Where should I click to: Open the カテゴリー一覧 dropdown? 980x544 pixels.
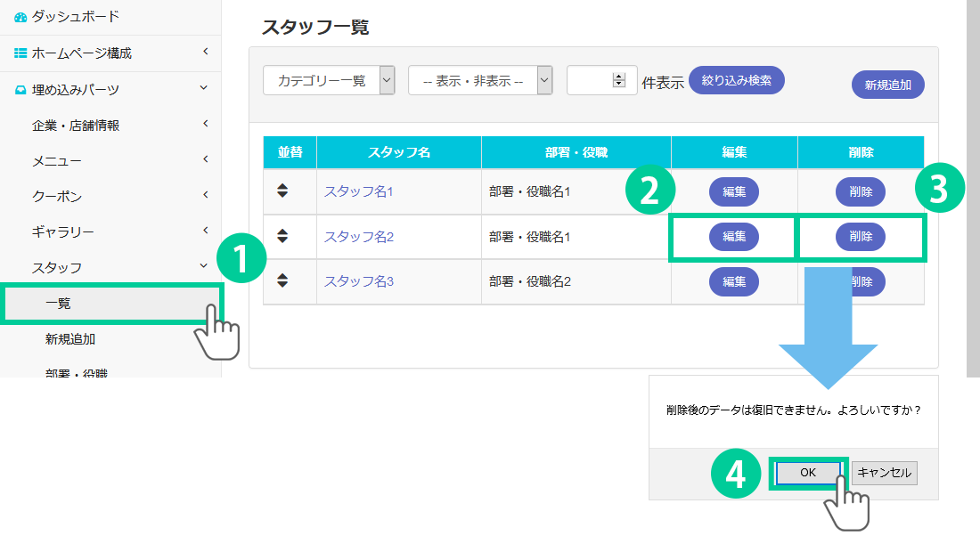[x=329, y=80]
